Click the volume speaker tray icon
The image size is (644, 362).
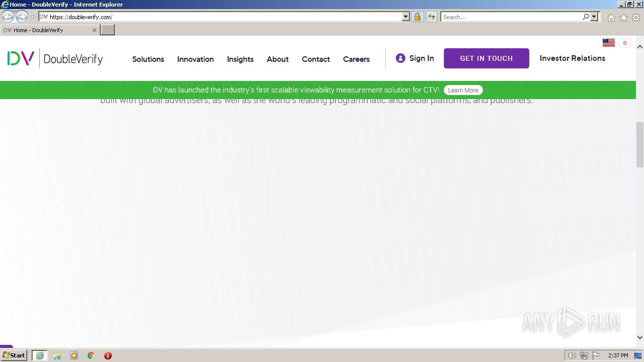[572, 355]
